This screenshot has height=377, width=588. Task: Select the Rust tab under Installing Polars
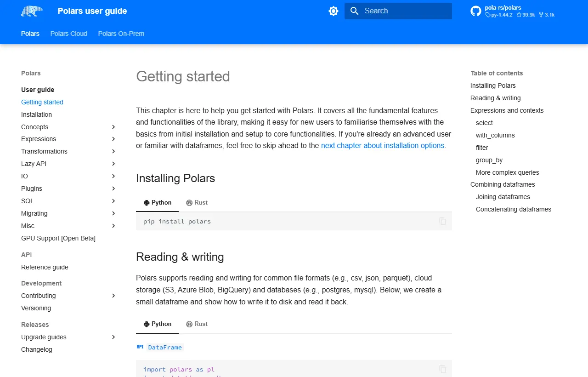(197, 203)
